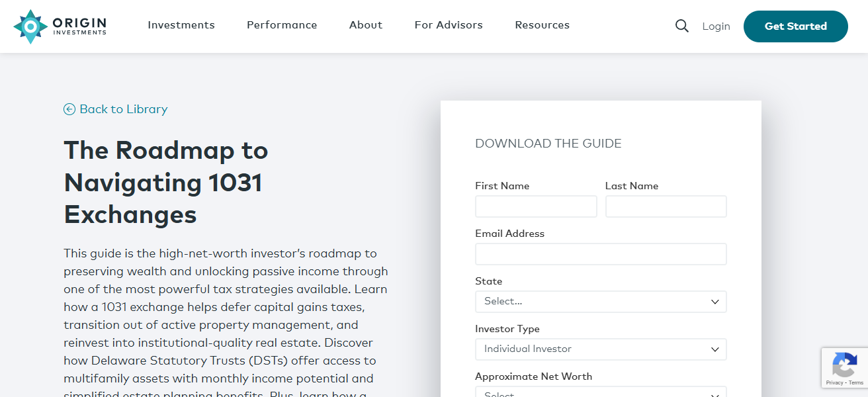Click the search magnifier icon
This screenshot has width=868, height=397.
click(x=681, y=25)
